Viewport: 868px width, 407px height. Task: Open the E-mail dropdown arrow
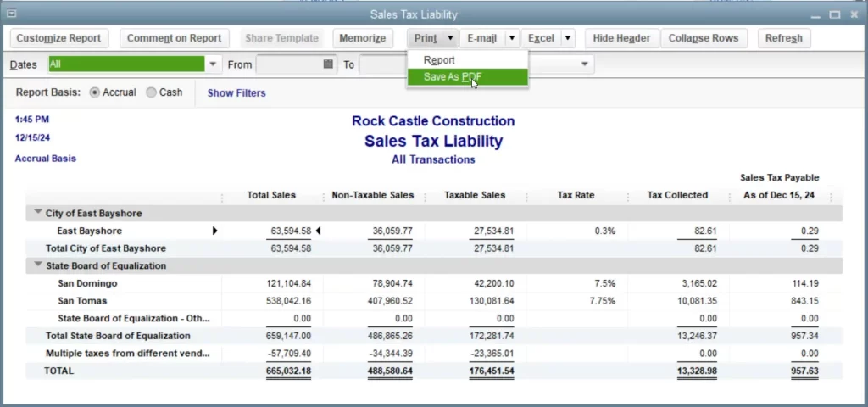point(511,38)
